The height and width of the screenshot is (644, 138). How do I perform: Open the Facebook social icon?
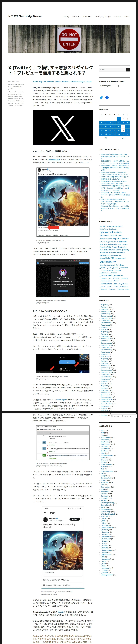[107, 97]
